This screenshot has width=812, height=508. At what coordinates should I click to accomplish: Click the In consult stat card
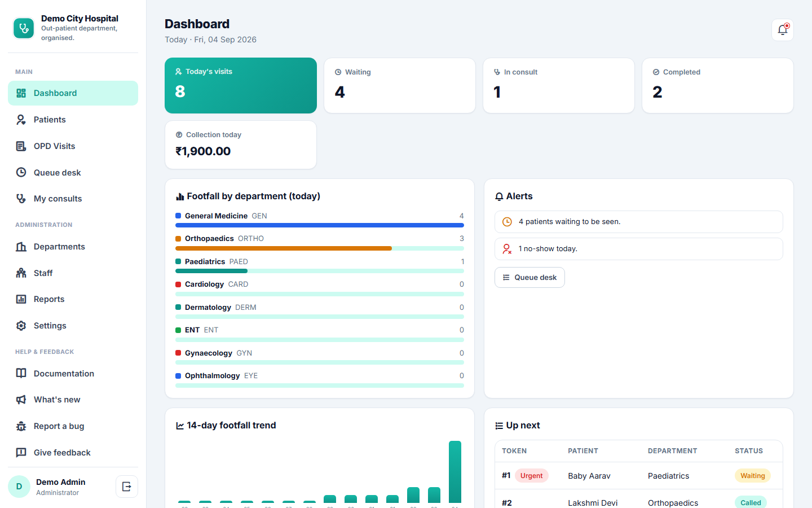559,85
